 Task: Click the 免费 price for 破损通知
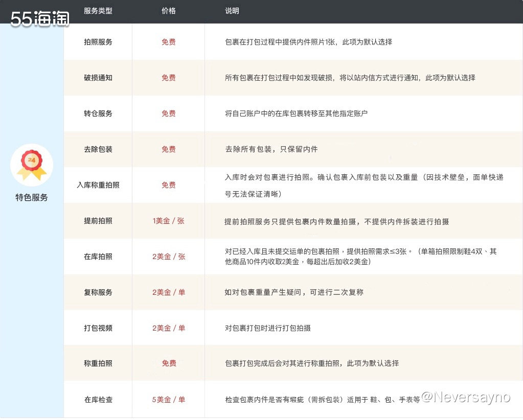click(x=169, y=78)
